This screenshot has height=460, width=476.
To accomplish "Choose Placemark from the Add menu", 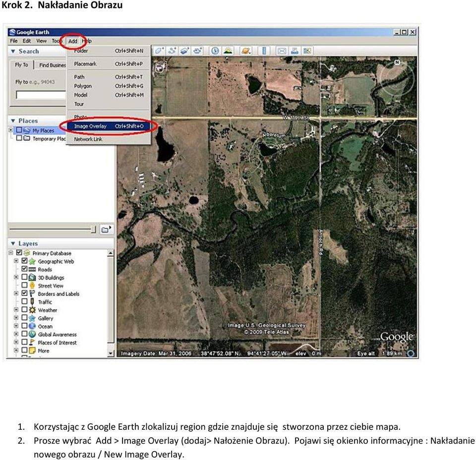I will (x=109, y=64).
